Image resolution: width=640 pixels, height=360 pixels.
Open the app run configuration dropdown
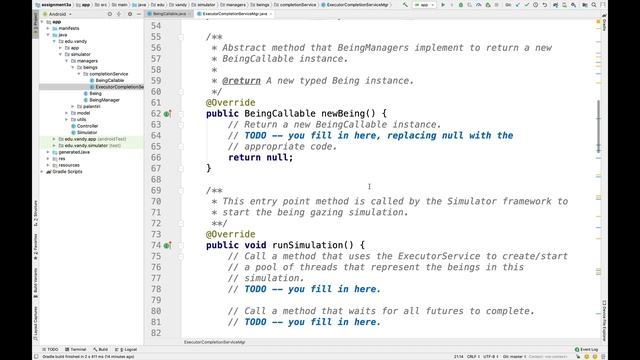(424, 5)
